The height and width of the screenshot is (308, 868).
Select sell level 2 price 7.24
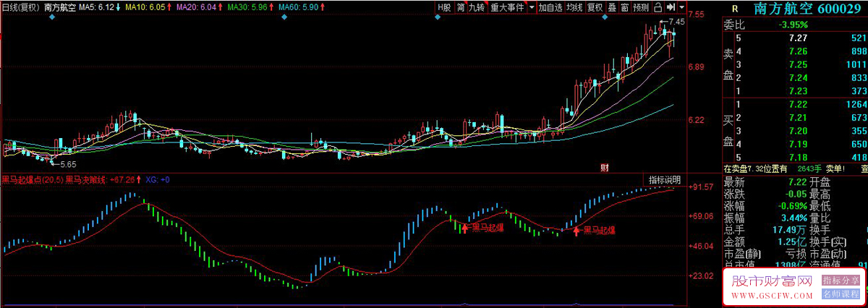click(798, 77)
